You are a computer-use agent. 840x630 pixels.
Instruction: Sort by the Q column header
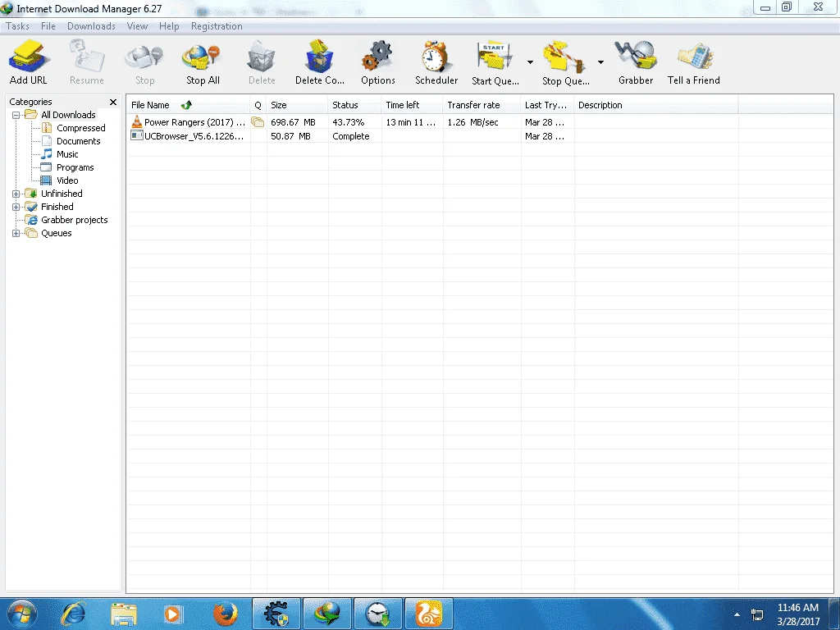pos(258,105)
